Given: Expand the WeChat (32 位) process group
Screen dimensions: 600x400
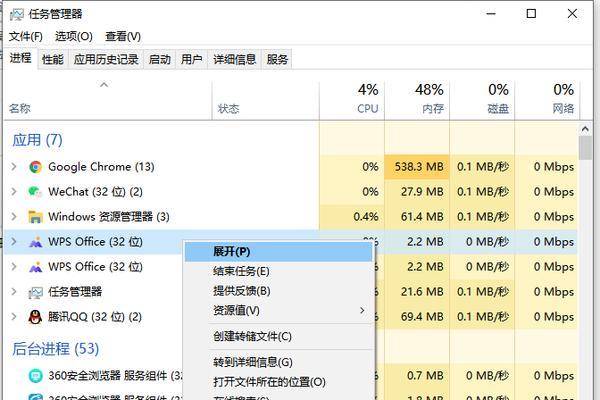Looking at the screenshot, I should [14, 192].
